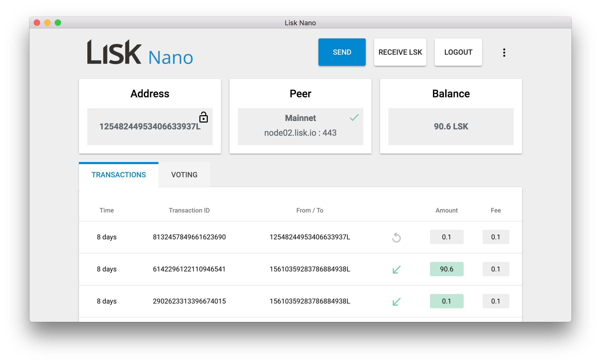601x364 pixels.
Task: Click the Lisk Nano logo
Action: [x=140, y=52]
